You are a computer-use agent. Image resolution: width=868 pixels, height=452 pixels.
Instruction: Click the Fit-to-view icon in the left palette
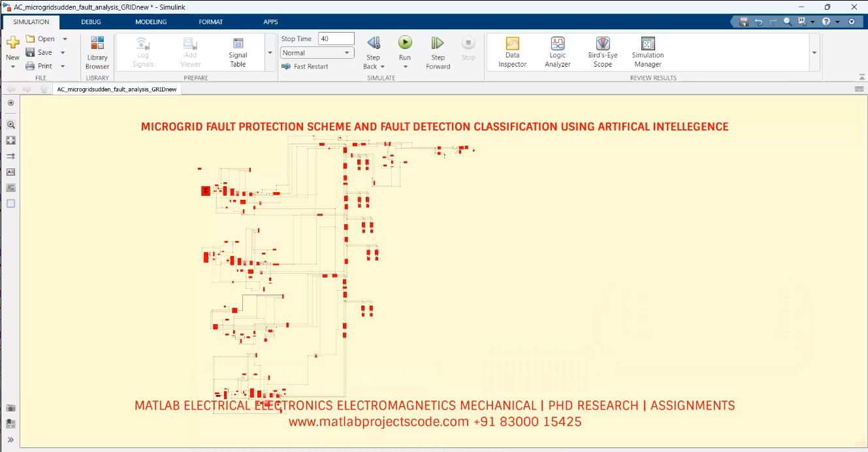coord(10,140)
